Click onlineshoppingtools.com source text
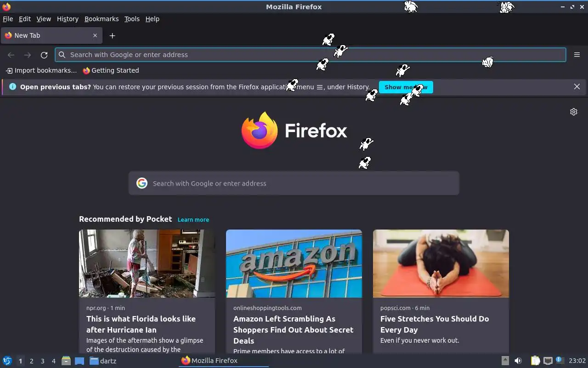The height and width of the screenshot is (368, 588). [x=267, y=308]
